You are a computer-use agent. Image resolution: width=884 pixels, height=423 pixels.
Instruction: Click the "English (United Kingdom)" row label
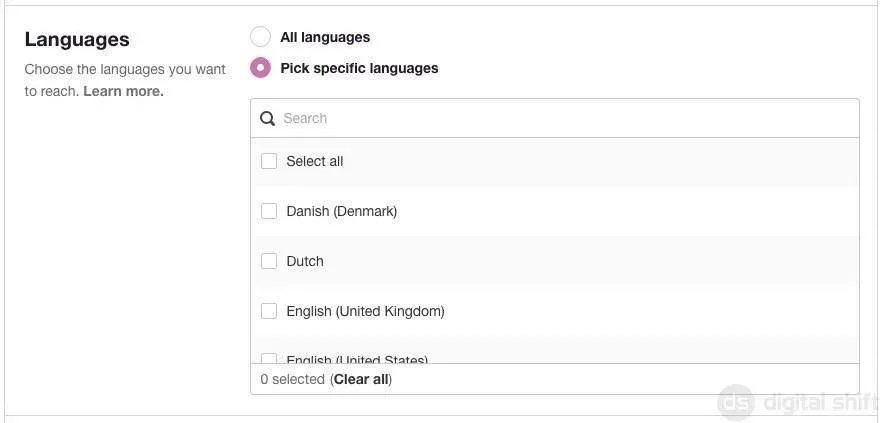365,311
